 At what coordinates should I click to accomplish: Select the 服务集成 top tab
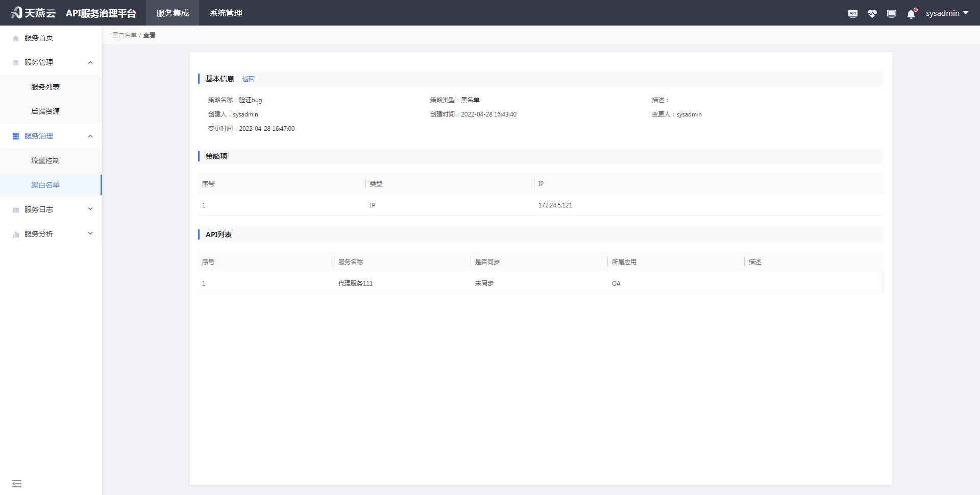point(173,13)
